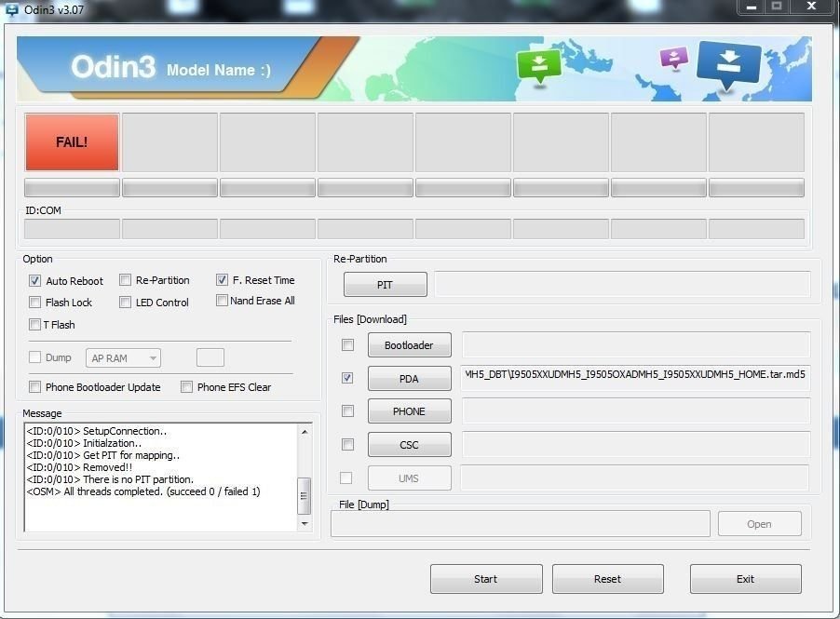This screenshot has width=840, height=619.
Task: Click the Reset button
Action: (607, 579)
